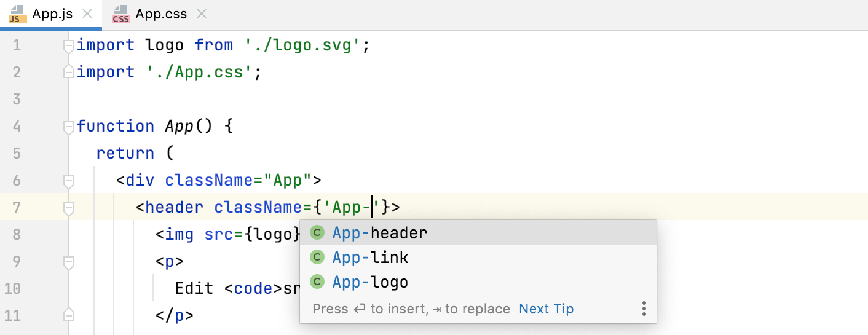This screenshot has width=868, height=335.
Task: Close the App.css tab
Action: (x=202, y=14)
